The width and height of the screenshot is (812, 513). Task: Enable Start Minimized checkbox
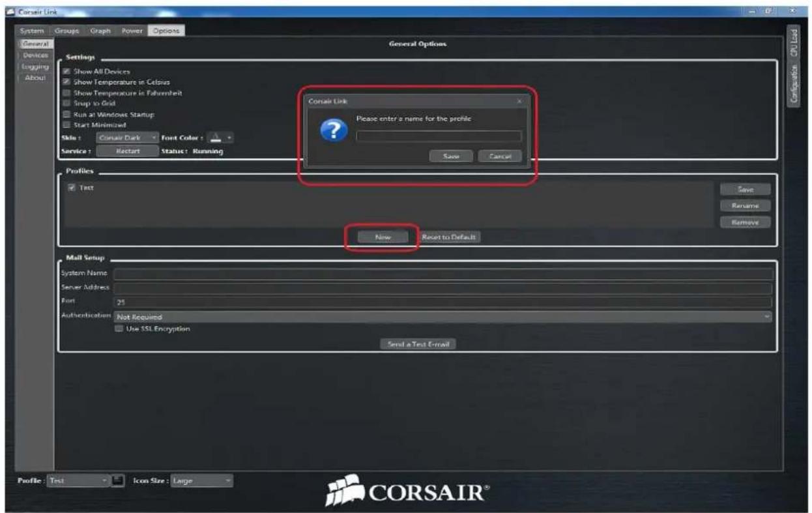click(x=66, y=125)
